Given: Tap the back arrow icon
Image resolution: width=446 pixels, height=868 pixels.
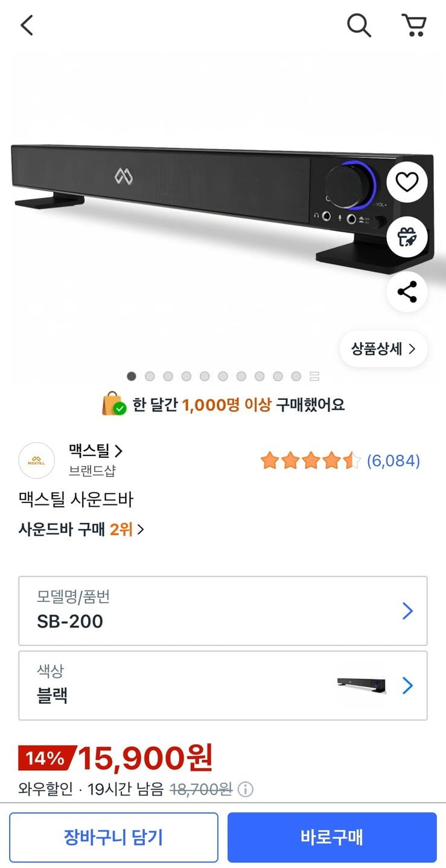Looking at the screenshot, I should [x=27, y=25].
